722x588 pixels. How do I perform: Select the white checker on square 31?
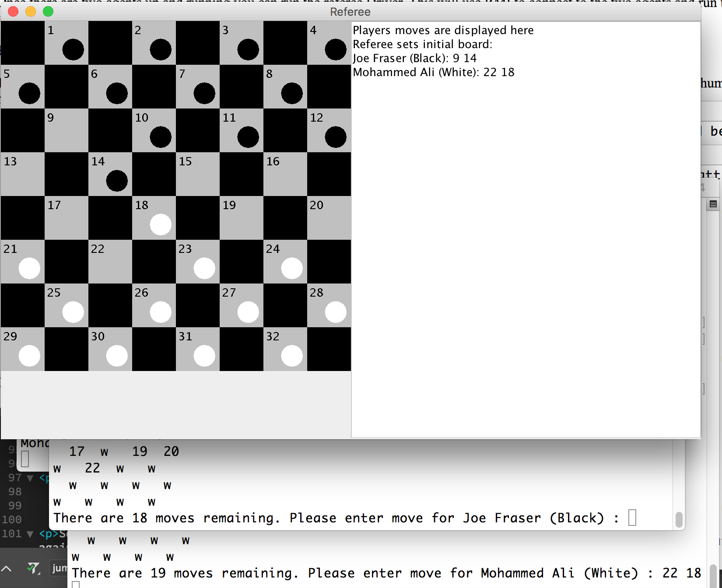pyautogui.click(x=204, y=356)
